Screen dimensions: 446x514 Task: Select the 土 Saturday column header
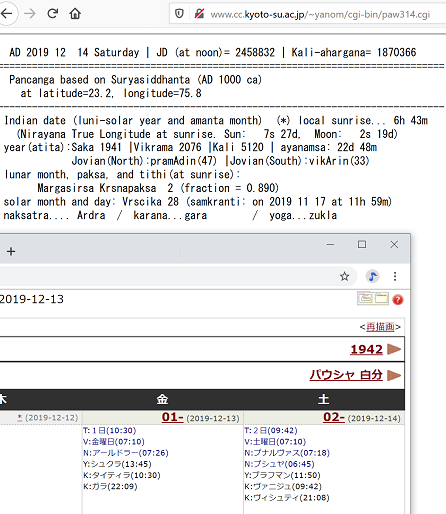pos(324,399)
